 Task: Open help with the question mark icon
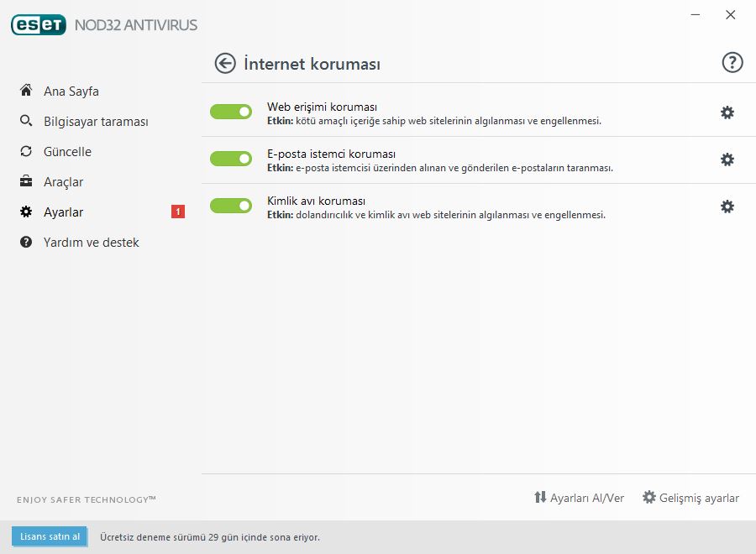pyautogui.click(x=732, y=63)
